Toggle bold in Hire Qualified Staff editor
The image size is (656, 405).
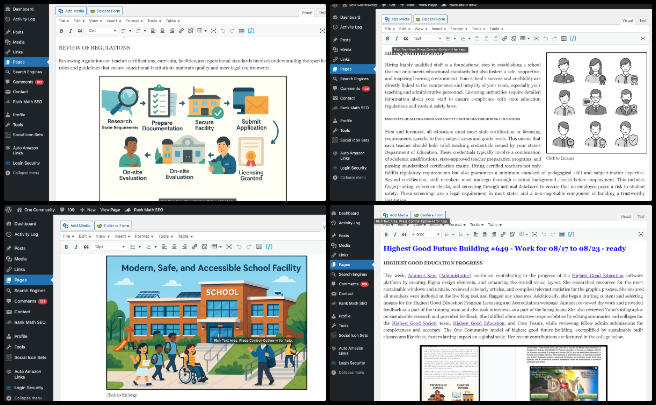[387, 38]
